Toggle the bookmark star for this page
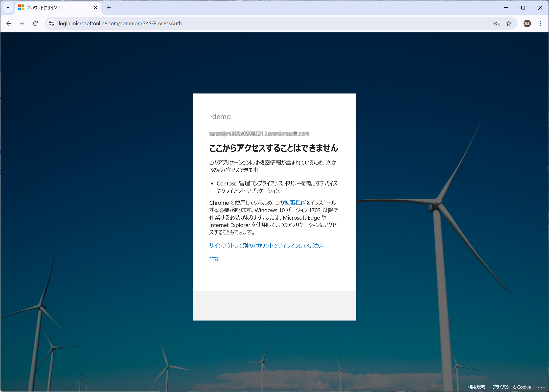The image size is (549, 392). coord(509,23)
